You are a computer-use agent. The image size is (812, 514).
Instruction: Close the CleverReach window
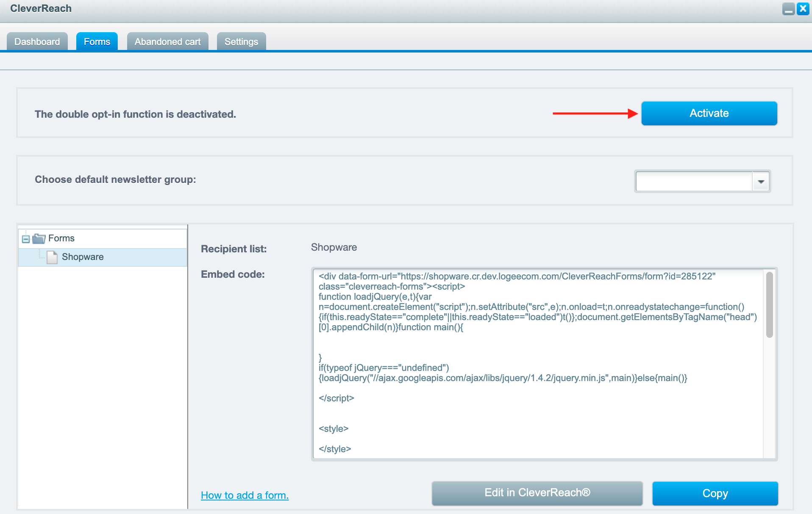click(803, 9)
